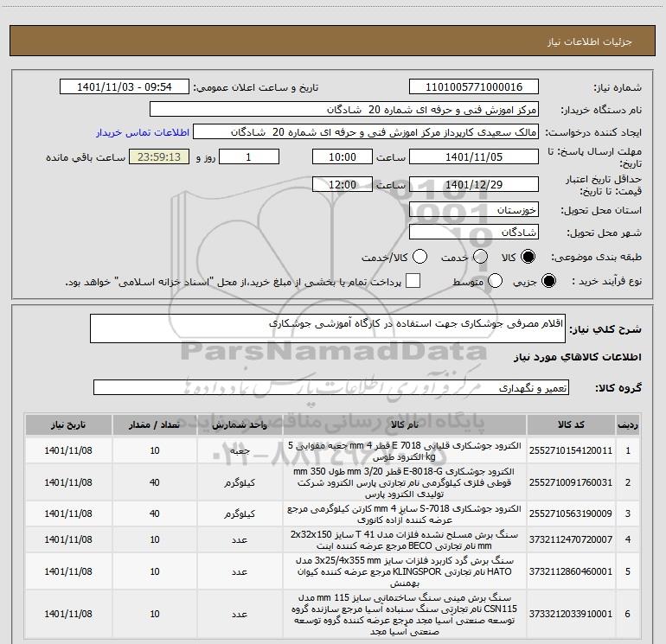Viewport: 666px width, 644px height.
Task: Click the delivery city field 'شادگان'
Action: [473, 233]
